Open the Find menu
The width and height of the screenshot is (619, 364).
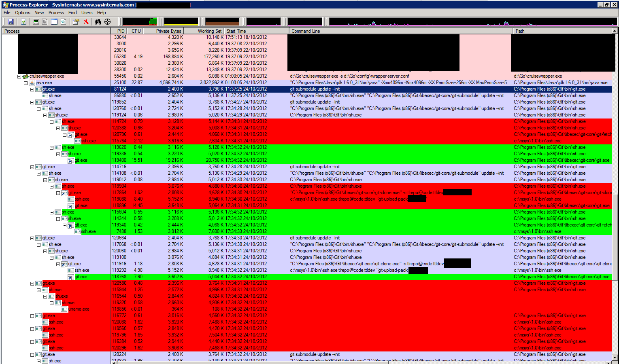[x=72, y=13]
